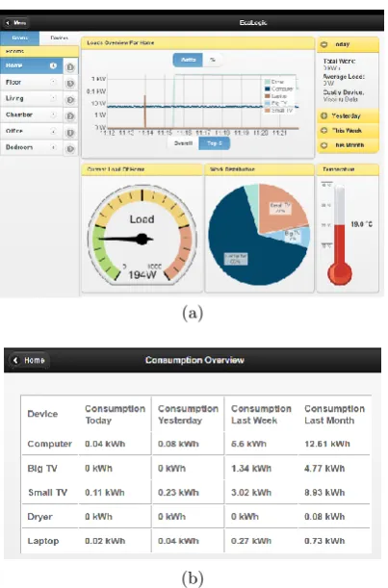Click Small TV's 0.11 kWh today value
388x588 pixels.
coord(105,493)
